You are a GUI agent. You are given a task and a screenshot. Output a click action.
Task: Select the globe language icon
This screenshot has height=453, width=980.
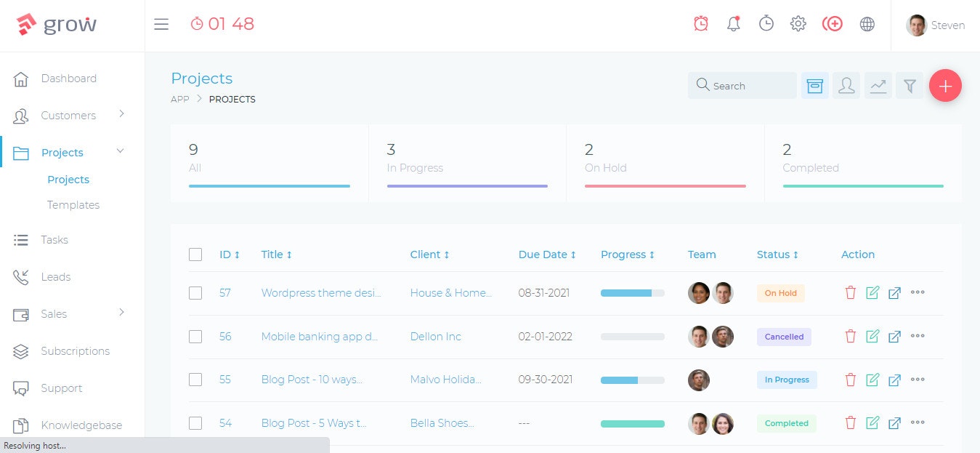867,23
